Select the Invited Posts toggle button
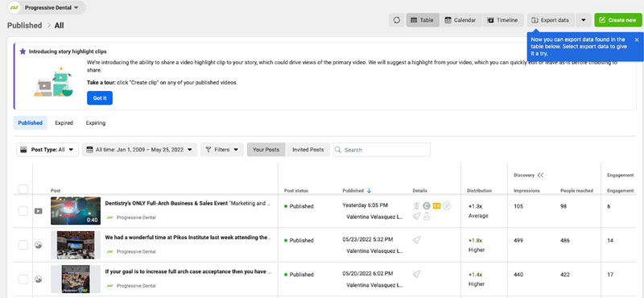The height and width of the screenshot is (298, 644). [308, 150]
